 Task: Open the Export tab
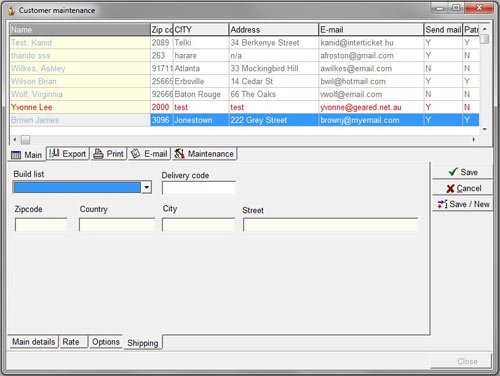pos(68,154)
